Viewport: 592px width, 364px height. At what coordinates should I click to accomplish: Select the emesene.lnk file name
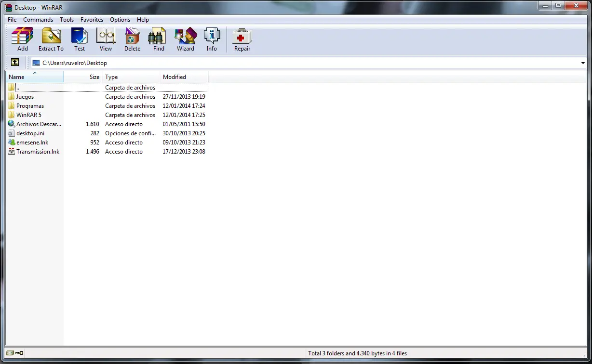click(32, 143)
